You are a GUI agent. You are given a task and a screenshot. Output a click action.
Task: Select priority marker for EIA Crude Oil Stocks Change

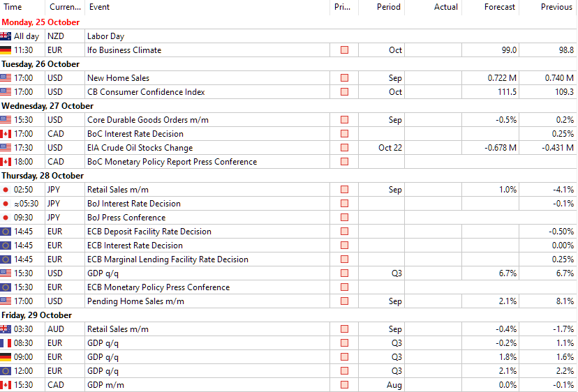point(344,148)
